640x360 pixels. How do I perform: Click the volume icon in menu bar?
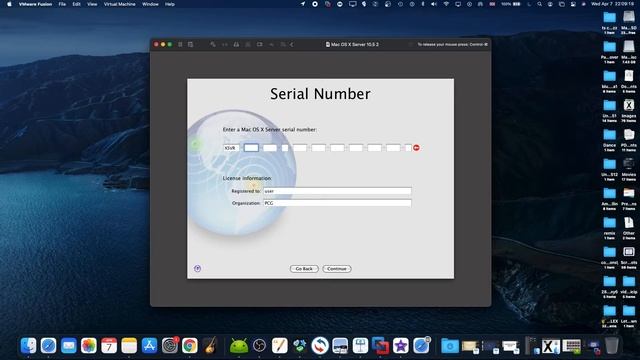(x=434, y=4)
